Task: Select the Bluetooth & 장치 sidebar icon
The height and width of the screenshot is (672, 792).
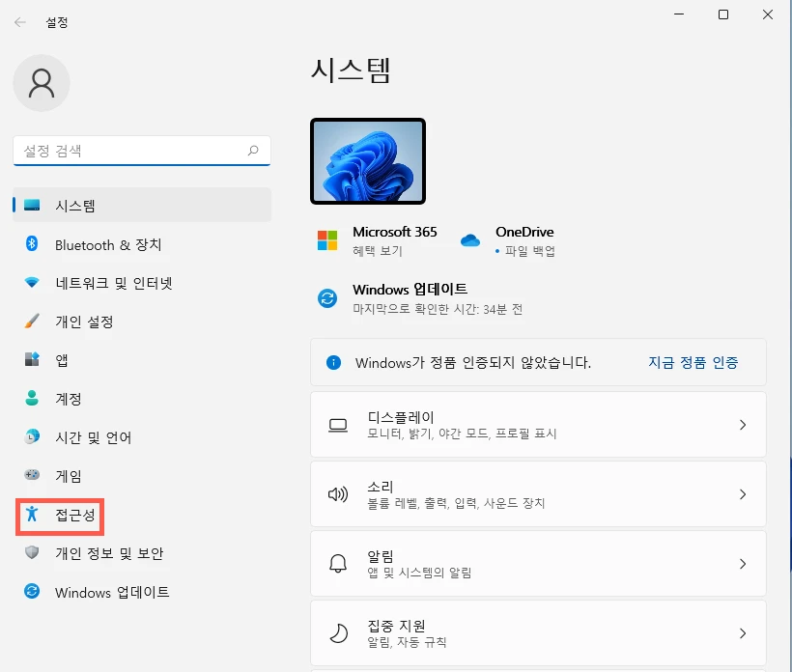Action: coord(30,244)
